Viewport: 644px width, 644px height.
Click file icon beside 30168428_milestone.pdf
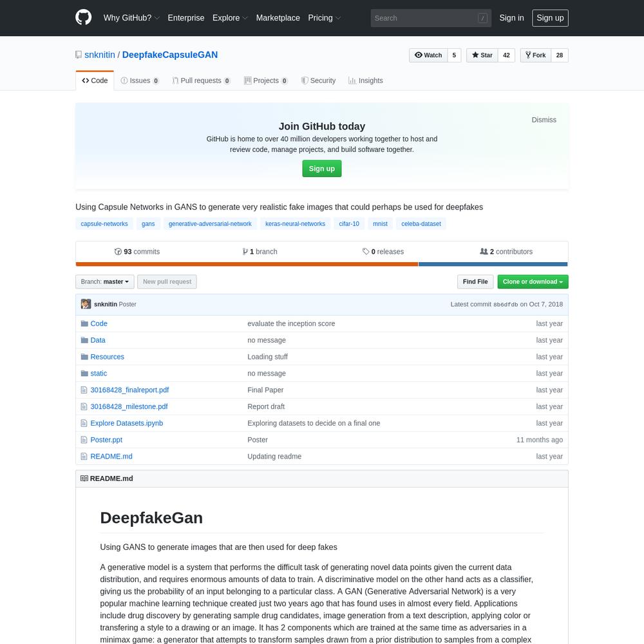(84, 406)
